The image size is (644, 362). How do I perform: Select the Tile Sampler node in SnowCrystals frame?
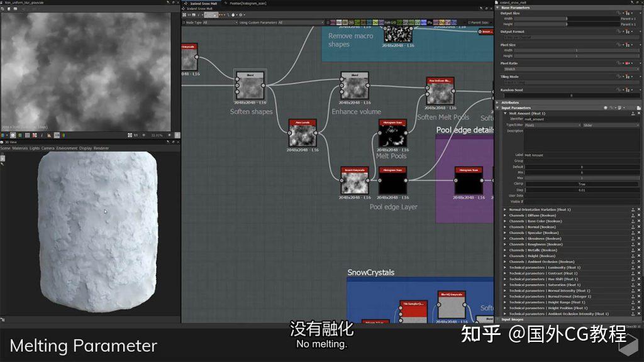tap(413, 310)
